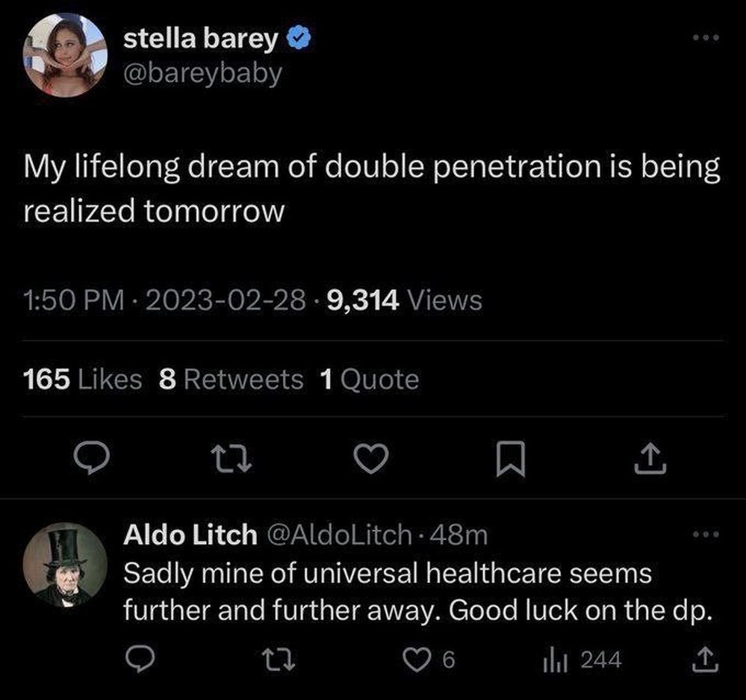Retweet the main tweet

pyautogui.click(x=231, y=459)
